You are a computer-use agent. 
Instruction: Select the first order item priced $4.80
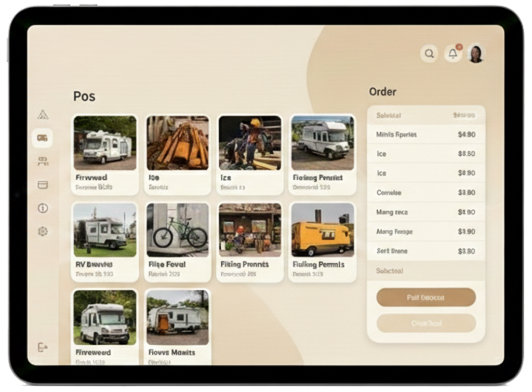(425, 134)
